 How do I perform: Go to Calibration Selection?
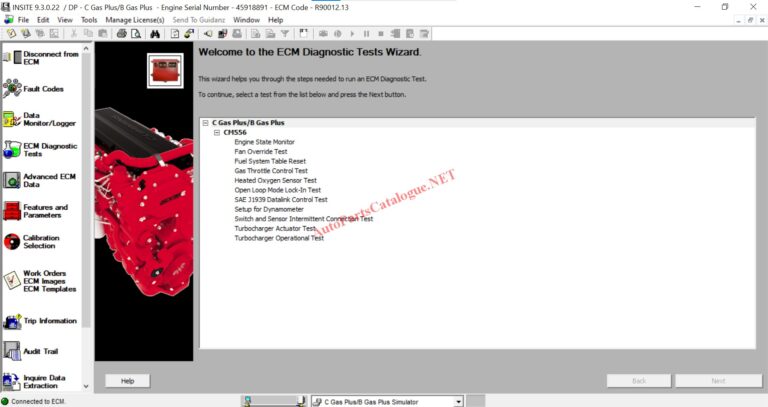tap(12, 242)
